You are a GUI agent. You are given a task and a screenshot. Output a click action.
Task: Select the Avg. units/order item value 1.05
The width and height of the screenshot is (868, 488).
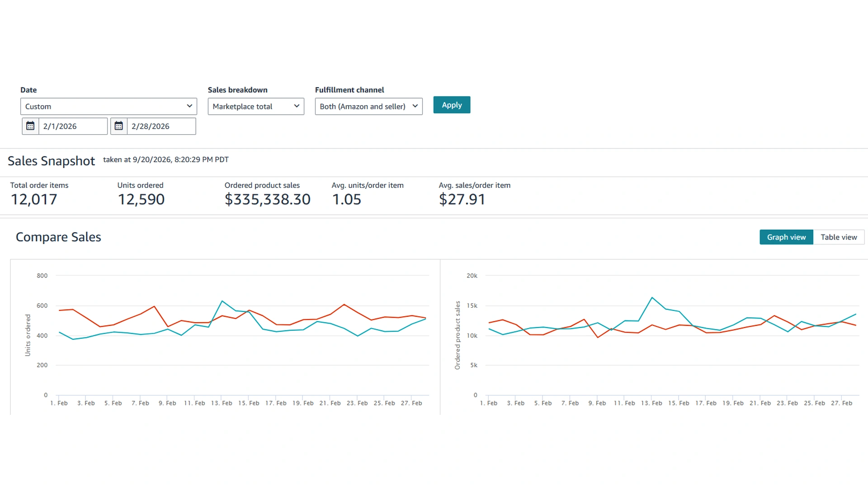(347, 199)
